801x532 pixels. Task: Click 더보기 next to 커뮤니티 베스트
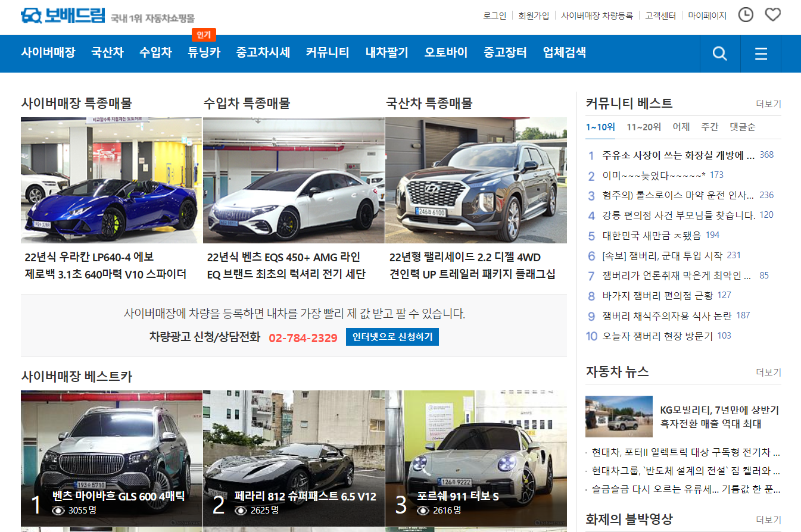(768, 104)
